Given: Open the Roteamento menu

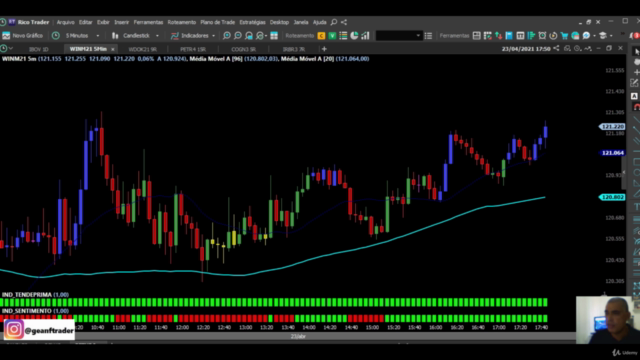Looking at the screenshot, I should pos(182,22).
